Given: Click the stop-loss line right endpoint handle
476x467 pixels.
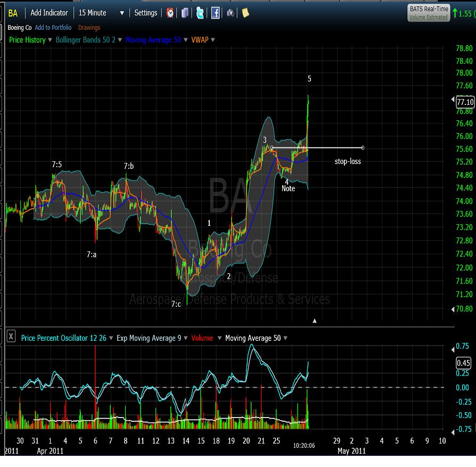Looking at the screenshot, I should [363, 148].
